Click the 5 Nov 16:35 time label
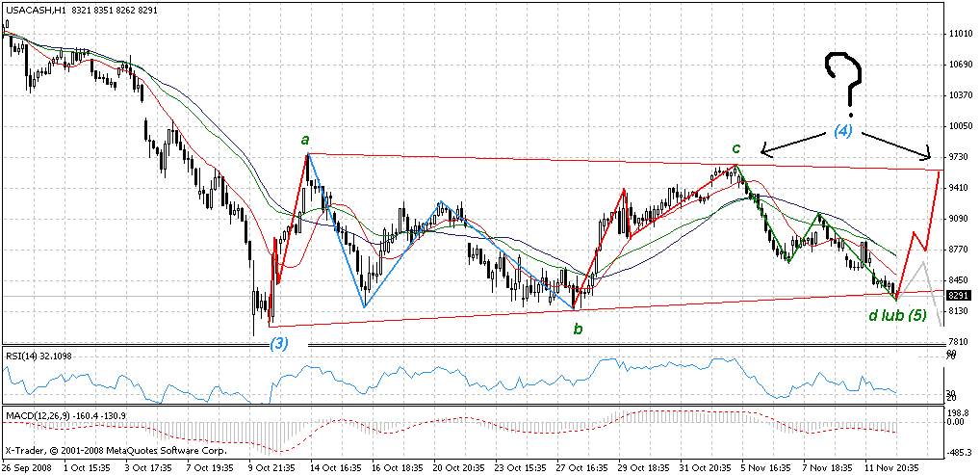The image size is (980, 475). coord(766,467)
